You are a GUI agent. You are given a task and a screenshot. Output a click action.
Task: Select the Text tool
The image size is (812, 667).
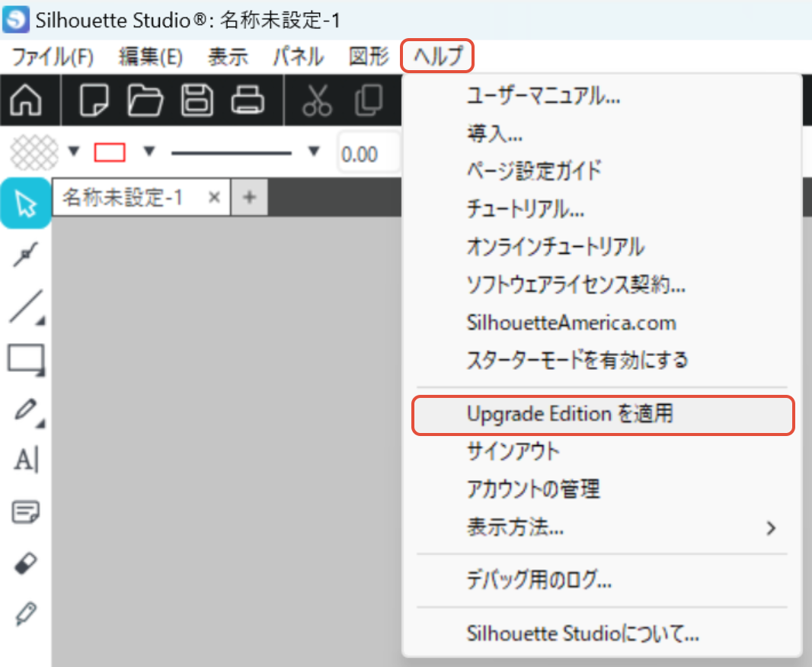coord(27,460)
